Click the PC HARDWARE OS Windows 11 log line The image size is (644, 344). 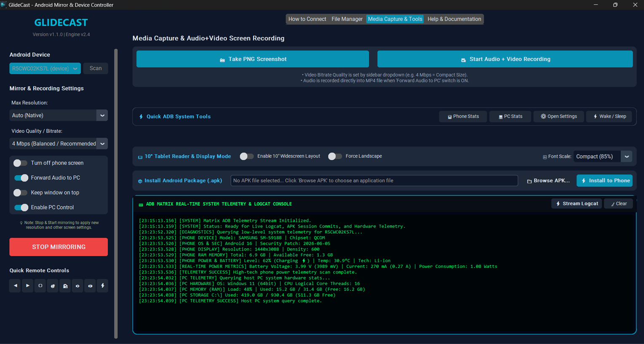tap(249, 284)
